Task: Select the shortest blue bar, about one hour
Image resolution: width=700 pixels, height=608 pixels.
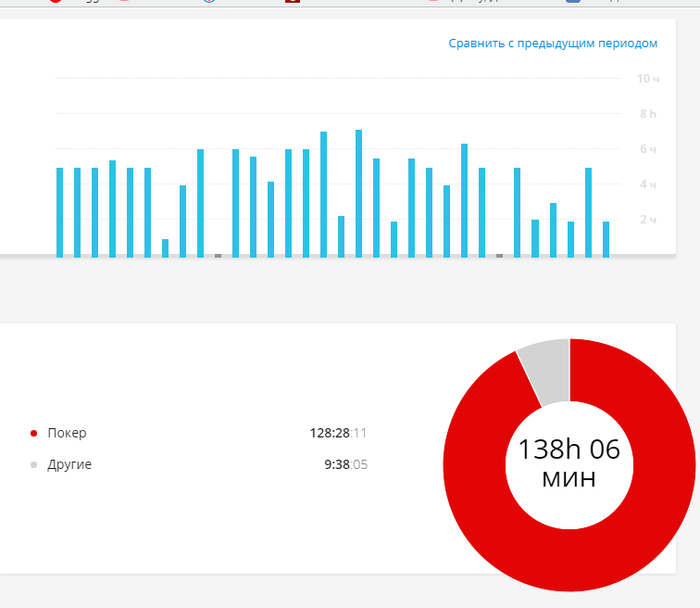Action: pos(165,248)
